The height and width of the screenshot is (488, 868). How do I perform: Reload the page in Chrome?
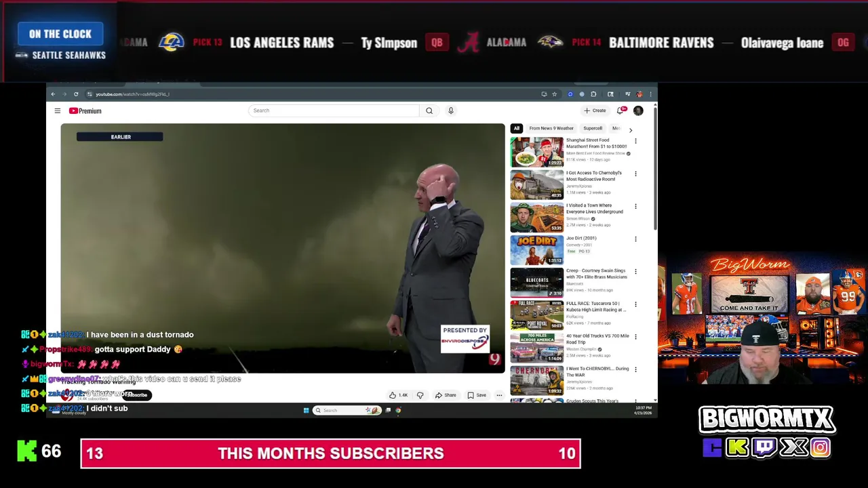coord(76,94)
